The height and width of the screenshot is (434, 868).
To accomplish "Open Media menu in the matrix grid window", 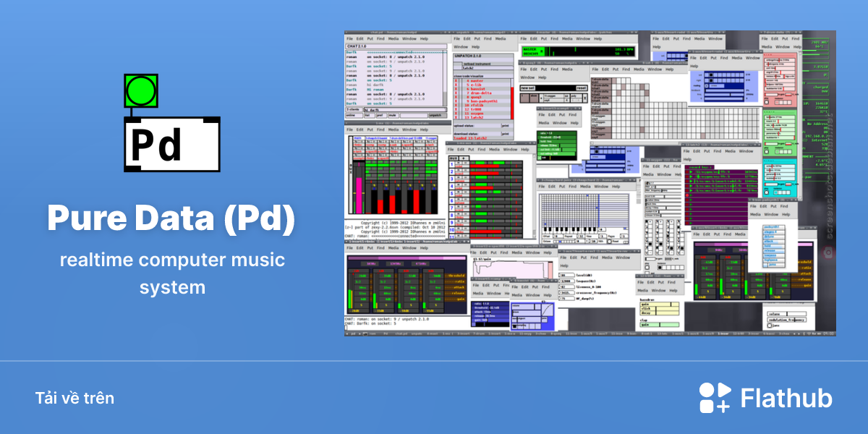I will tap(639, 69).
